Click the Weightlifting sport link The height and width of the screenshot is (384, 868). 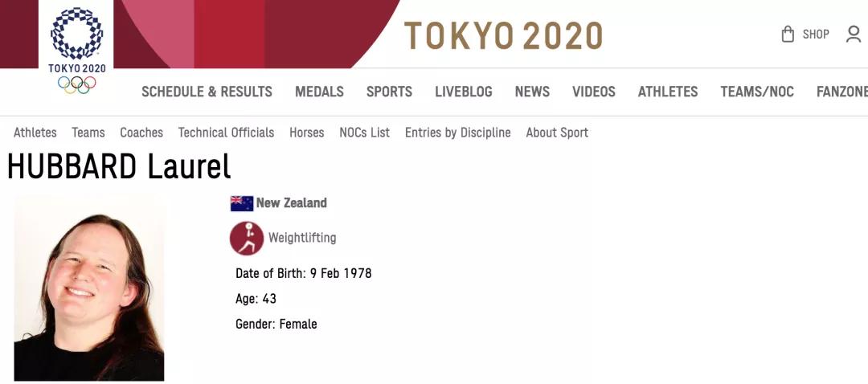(x=302, y=238)
